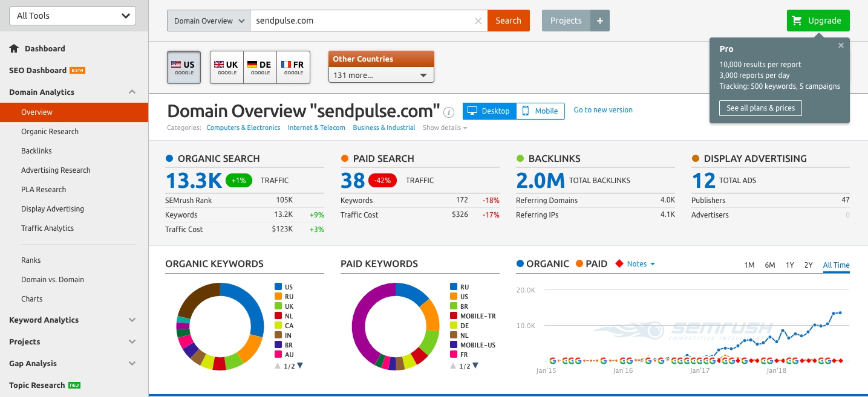Click 2.0M total backlinks value

(x=540, y=180)
